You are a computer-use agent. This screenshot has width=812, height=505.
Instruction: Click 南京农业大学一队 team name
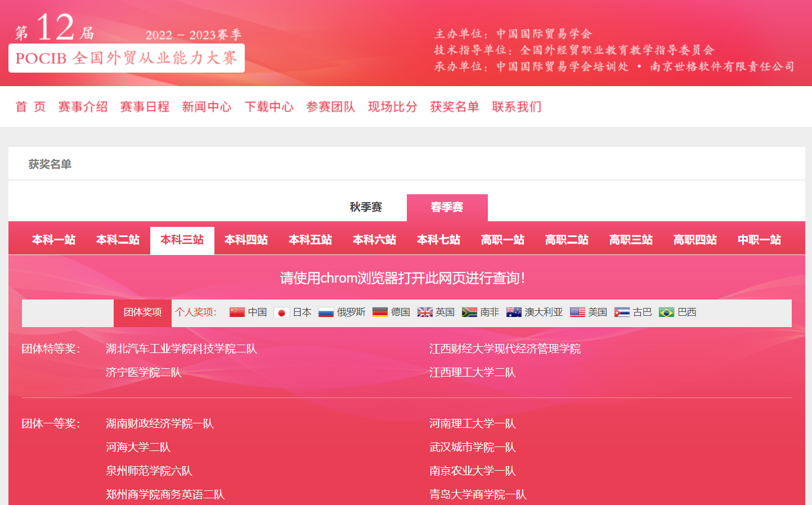click(x=473, y=471)
